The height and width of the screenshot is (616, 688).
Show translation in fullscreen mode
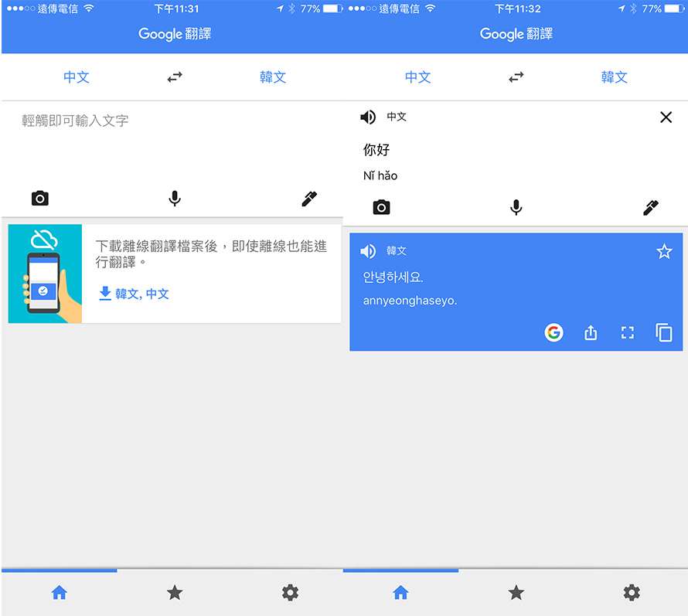tap(628, 332)
